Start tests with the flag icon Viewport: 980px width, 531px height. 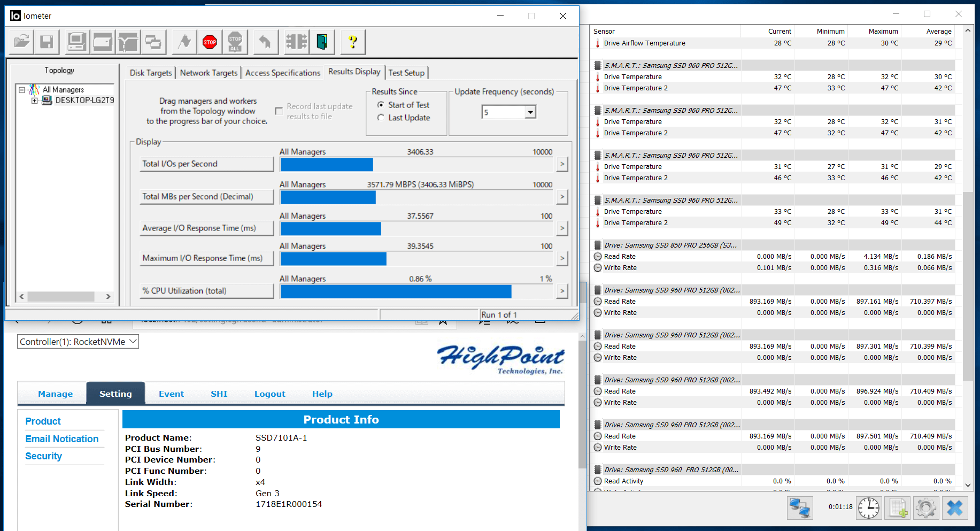point(184,42)
